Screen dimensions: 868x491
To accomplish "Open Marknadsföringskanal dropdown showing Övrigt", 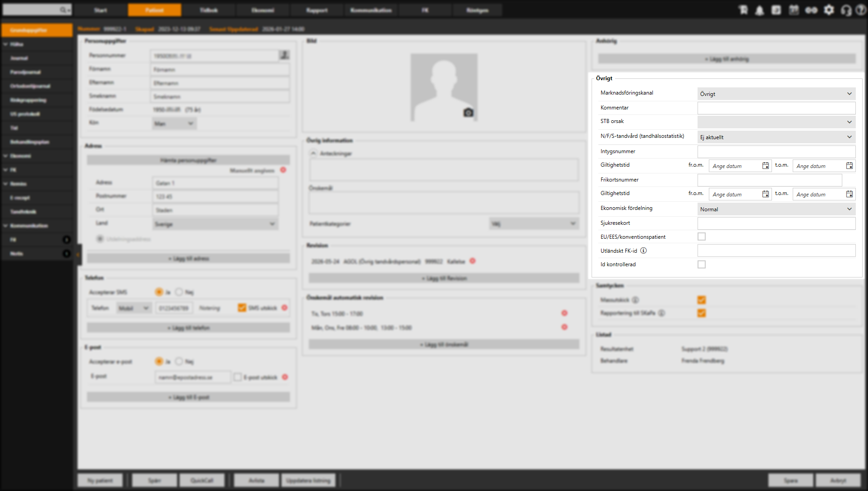I will pos(776,94).
